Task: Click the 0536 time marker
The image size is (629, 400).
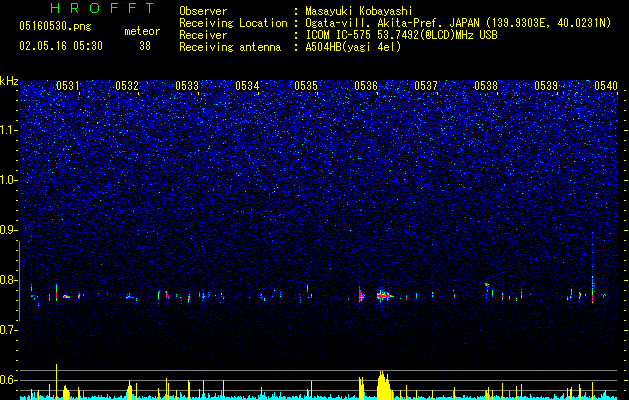Action: [x=366, y=85]
